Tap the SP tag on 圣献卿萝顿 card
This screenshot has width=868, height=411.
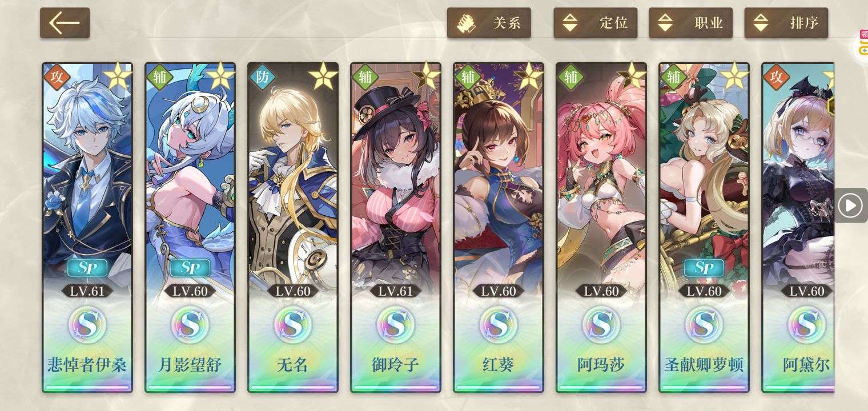(704, 268)
